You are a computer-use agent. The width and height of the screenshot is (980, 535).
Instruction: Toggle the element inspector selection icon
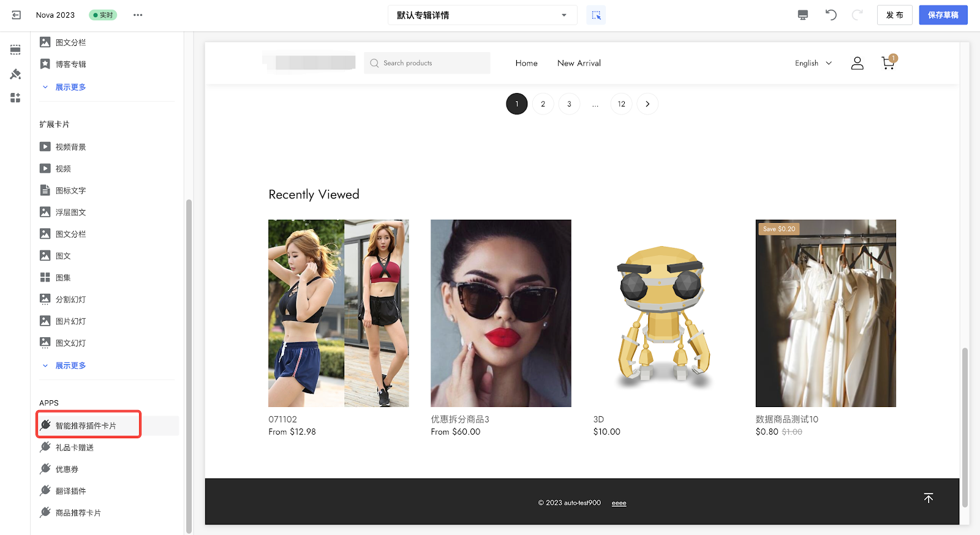[x=596, y=15]
